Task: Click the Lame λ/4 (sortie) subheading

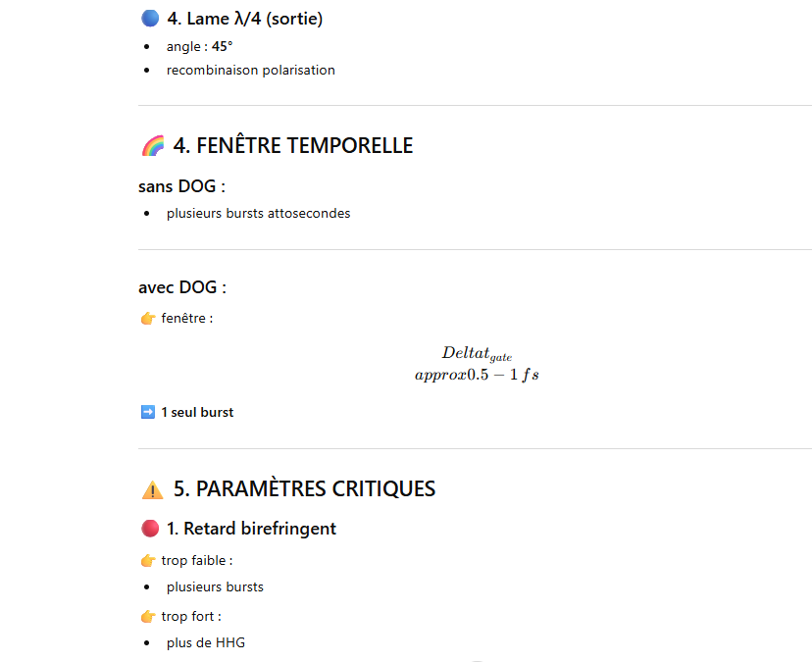Action: point(244,19)
